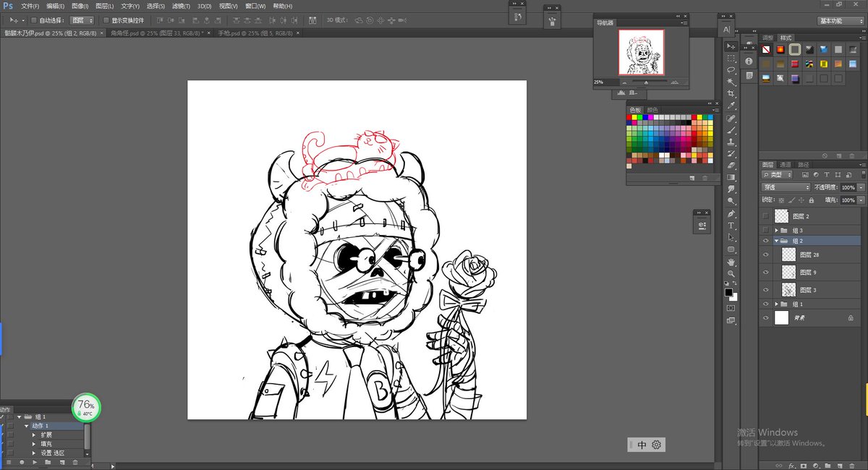
Task: Open the 窗口(W) menu
Action: click(x=255, y=6)
